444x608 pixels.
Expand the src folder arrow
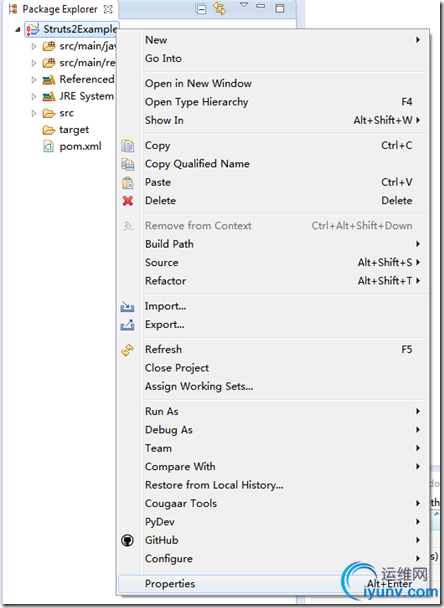pyautogui.click(x=34, y=113)
